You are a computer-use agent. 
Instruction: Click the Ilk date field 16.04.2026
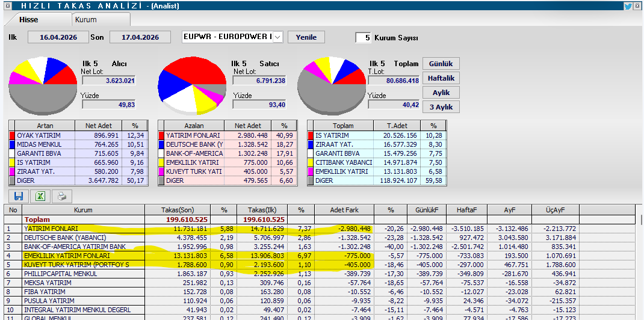tap(58, 37)
